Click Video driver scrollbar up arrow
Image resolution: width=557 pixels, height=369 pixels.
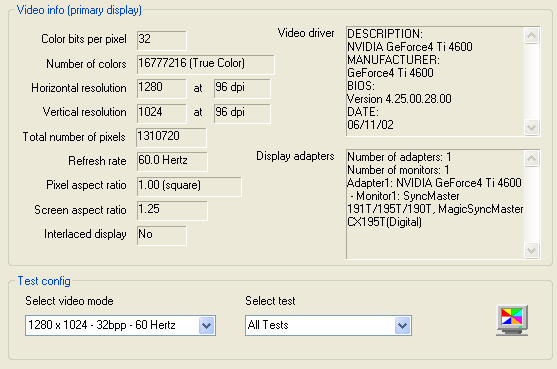point(531,36)
